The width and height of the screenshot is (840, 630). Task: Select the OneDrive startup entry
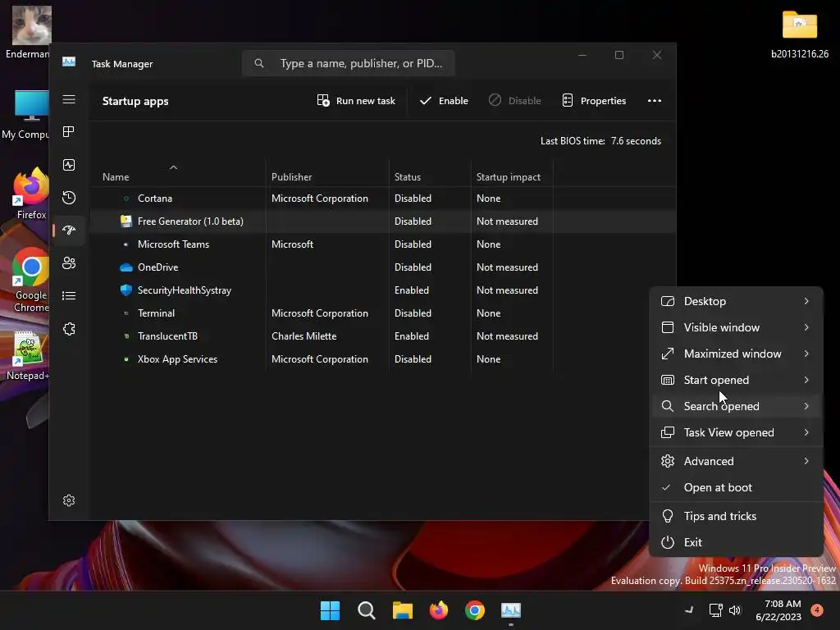coord(382,267)
